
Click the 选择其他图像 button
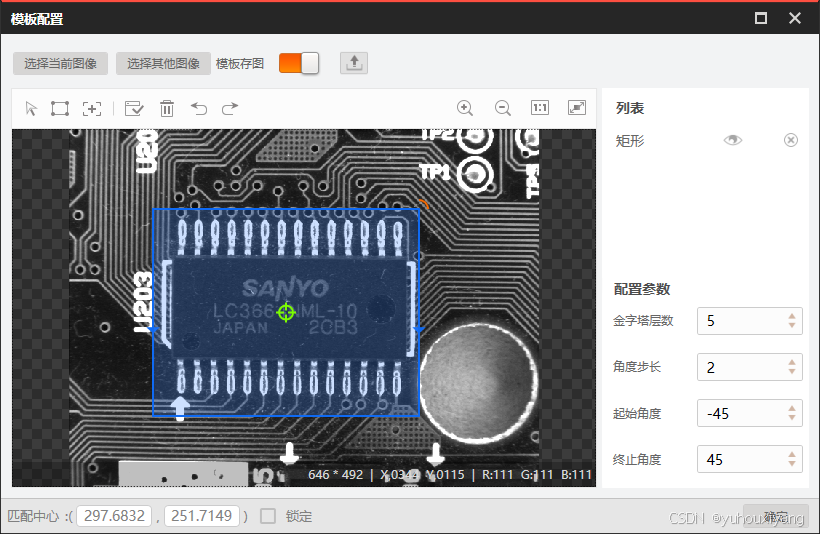[x=163, y=63]
